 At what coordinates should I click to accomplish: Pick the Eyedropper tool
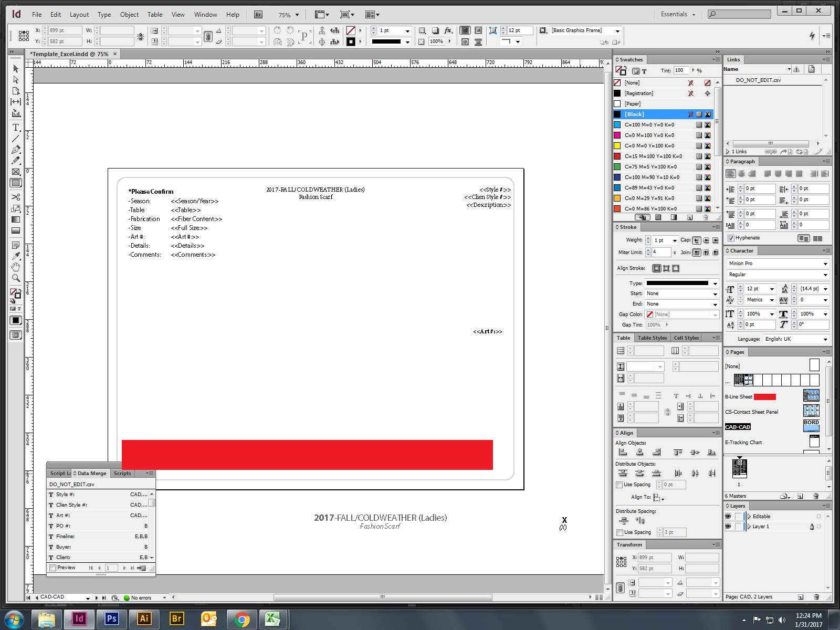pos(16,256)
